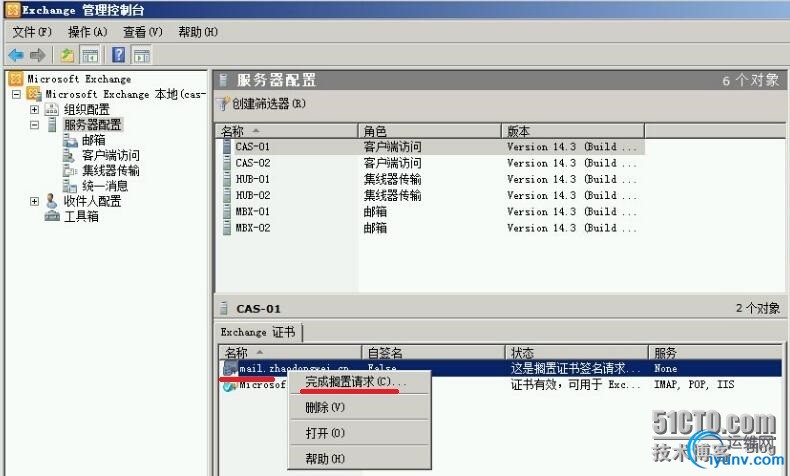
Task: Sort servers by the 名称 column header
Action: click(x=286, y=131)
